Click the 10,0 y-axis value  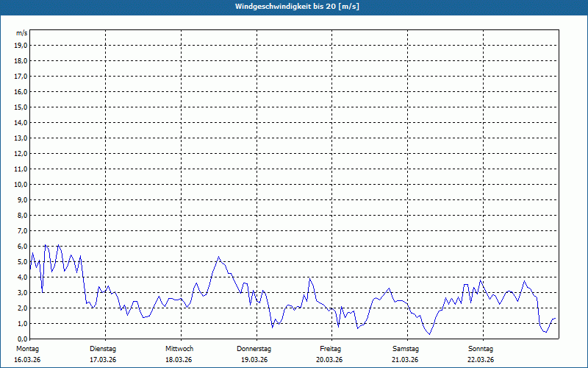click(21, 184)
